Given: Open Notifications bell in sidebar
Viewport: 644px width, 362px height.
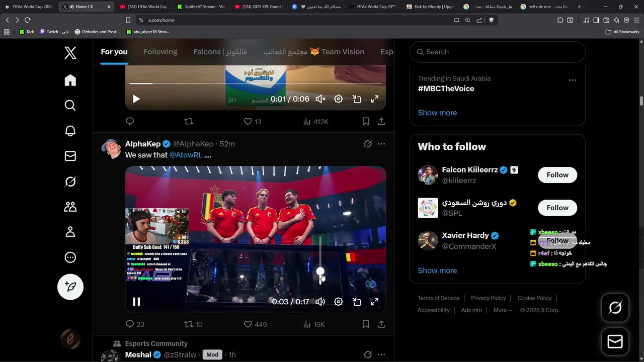Looking at the screenshot, I should click(x=70, y=131).
